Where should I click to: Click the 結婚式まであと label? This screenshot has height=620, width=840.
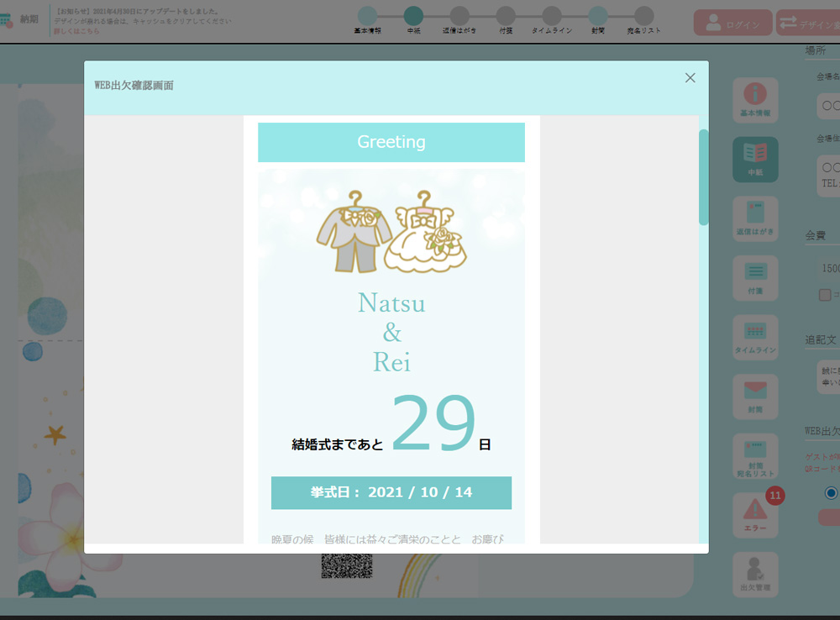[x=338, y=444]
